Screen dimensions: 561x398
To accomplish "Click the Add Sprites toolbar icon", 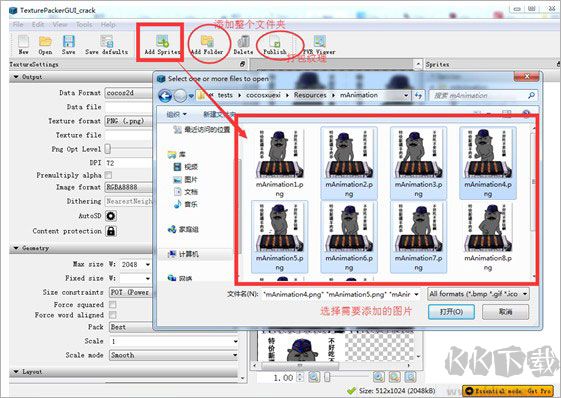I will coord(162,44).
